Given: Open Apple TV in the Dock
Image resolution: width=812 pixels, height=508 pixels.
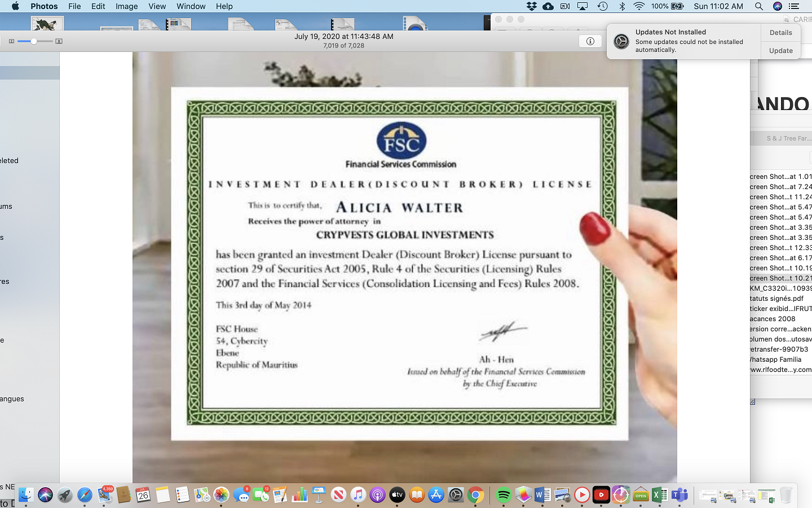Looking at the screenshot, I should (x=397, y=495).
